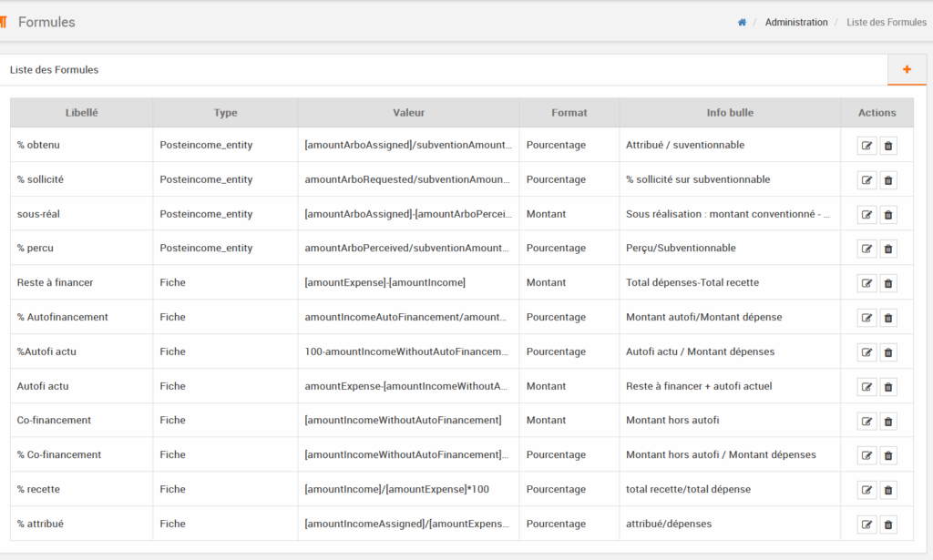Delete the 'Autofi actu' formula row
Screen dimensions: 933x560
888,387
